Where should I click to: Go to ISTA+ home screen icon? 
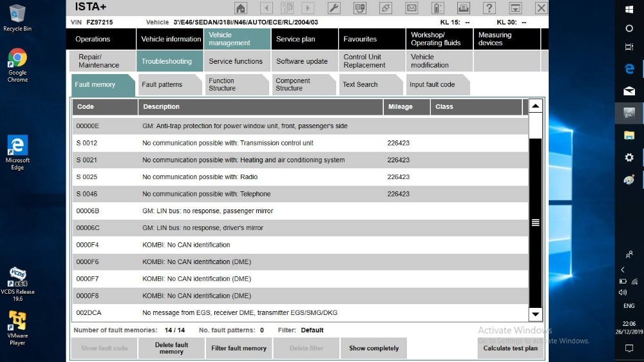tap(241, 8)
